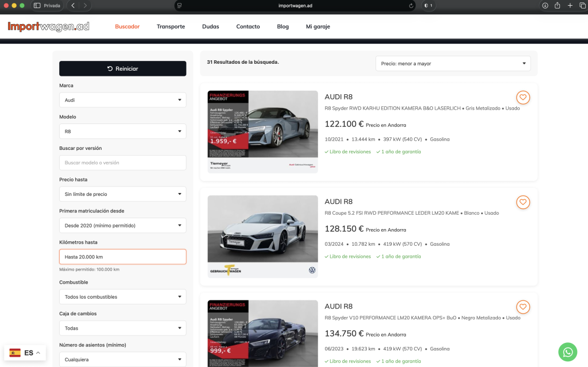Click the Safari share icon
The height and width of the screenshot is (367, 588).
tap(557, 5)
